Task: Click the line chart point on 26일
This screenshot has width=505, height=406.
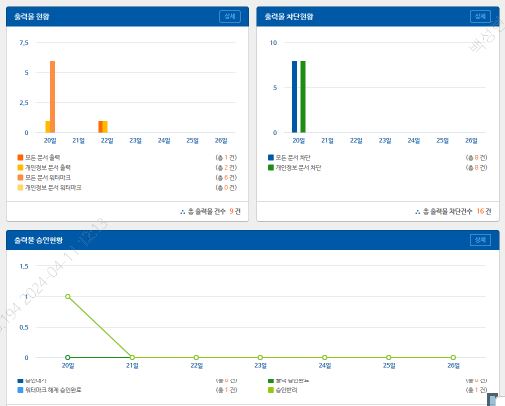Action: (453, 357)
